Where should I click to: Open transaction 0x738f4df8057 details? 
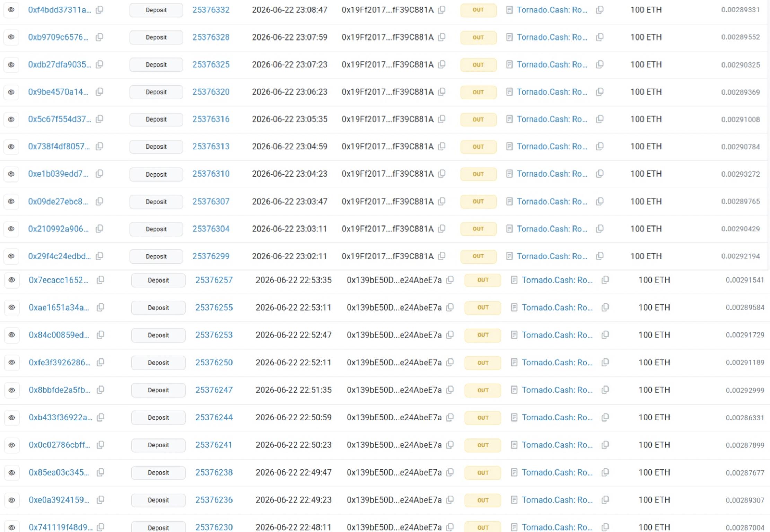pyautogui.click(x=59, y=147)
